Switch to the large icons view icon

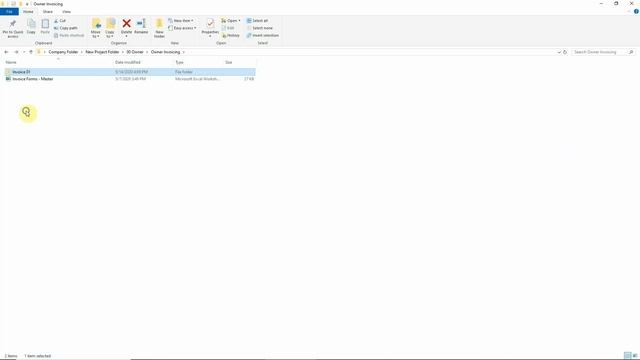point(635,356)
